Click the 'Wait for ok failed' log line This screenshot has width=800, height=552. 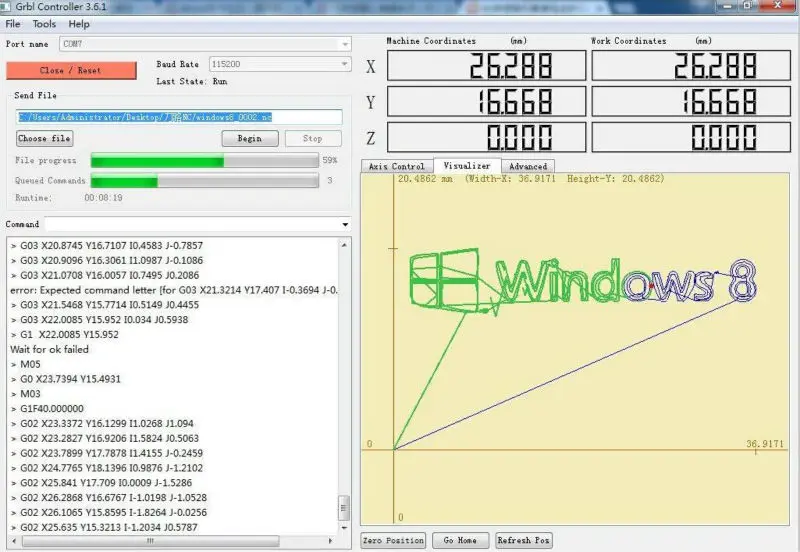[49, 349]
